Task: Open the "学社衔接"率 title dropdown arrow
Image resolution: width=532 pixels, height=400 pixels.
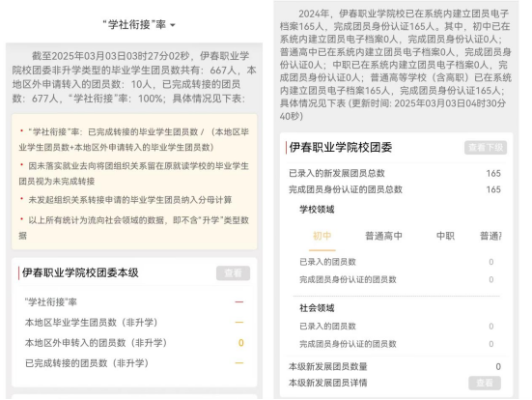Action: 173,25
